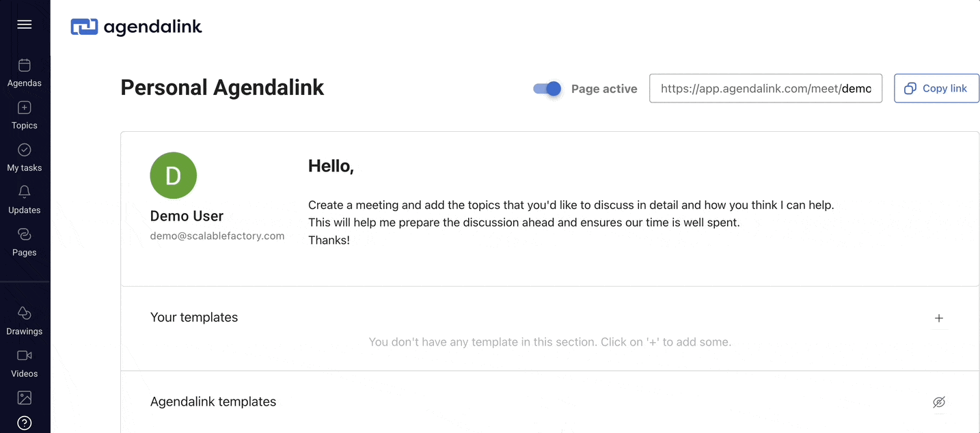980x433 pixels.
Task: Click the Agendalink templates section heading
Action: point(213,402)
